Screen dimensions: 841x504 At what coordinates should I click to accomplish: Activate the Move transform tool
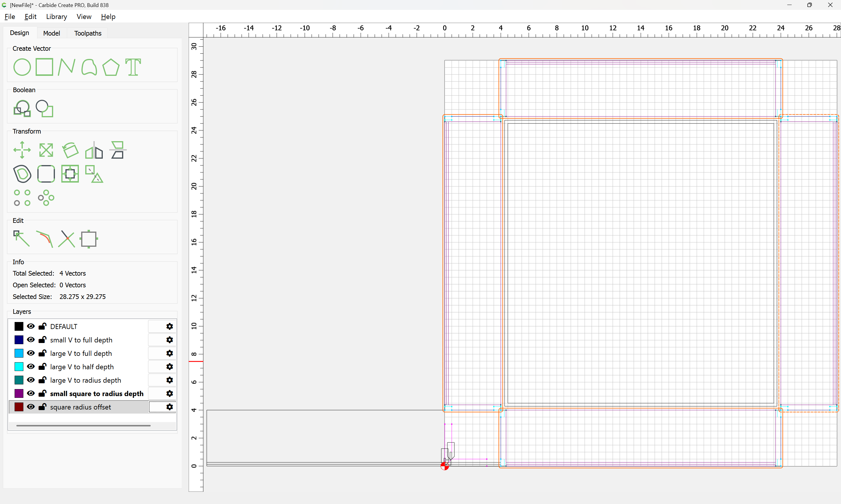point(22,150)
